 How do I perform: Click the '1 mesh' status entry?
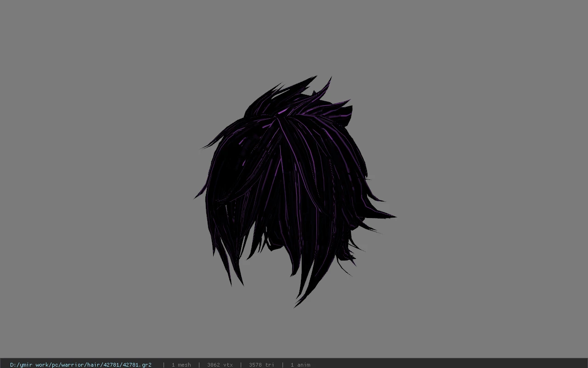pos(181,365)
